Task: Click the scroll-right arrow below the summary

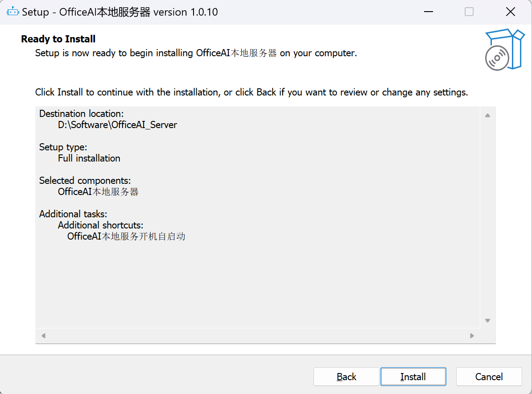Action: tap(472, 336)
